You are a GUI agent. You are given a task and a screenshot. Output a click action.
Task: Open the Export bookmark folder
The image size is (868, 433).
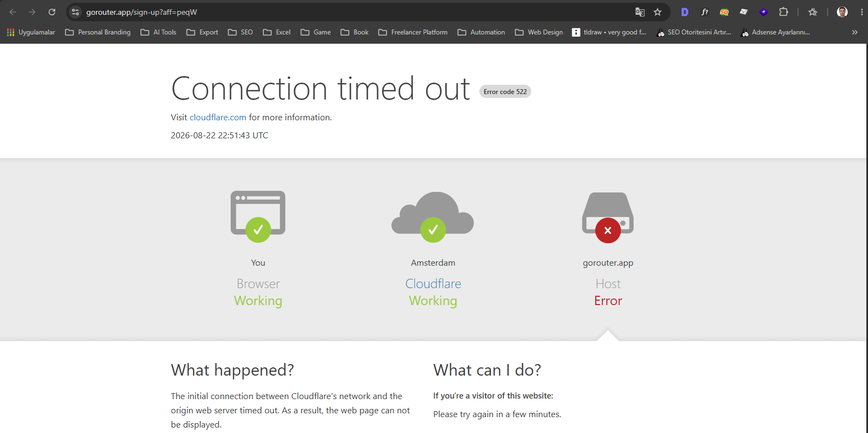tap(202, 32)
